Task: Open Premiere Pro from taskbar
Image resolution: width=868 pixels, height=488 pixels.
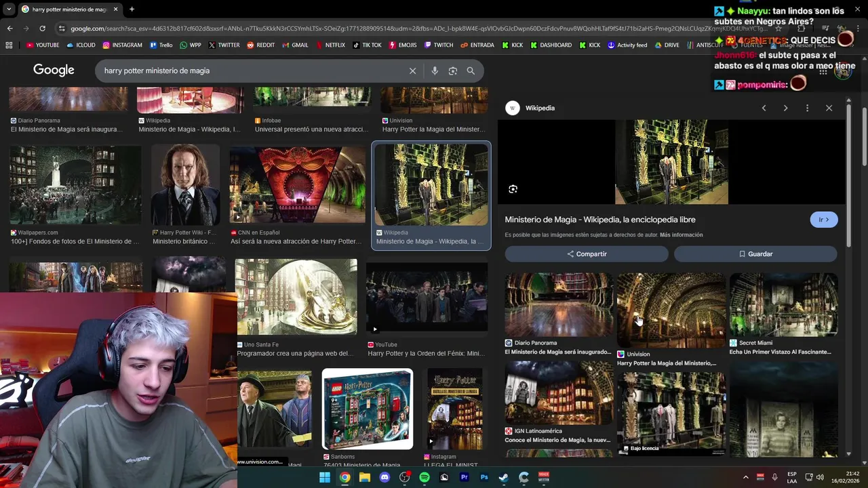Action: (464, 477)
